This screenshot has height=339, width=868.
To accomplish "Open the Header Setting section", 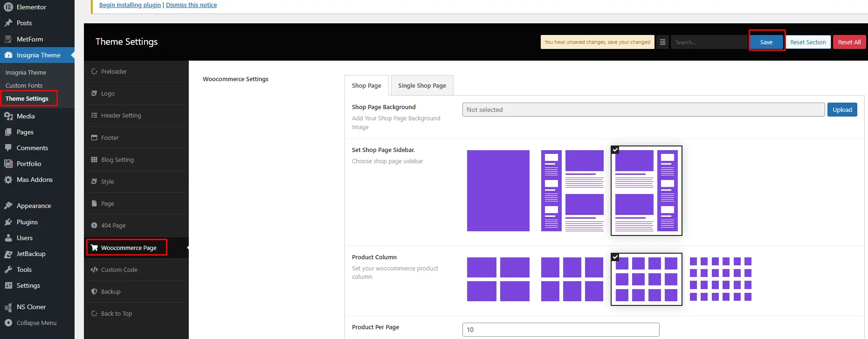I will [x=137, y=115].
